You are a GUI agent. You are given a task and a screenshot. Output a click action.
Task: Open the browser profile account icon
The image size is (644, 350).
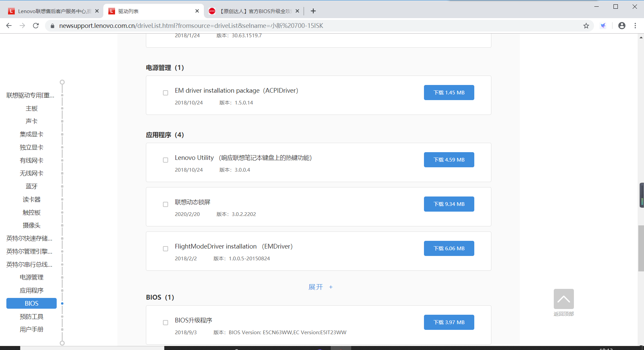coord(622,26)
